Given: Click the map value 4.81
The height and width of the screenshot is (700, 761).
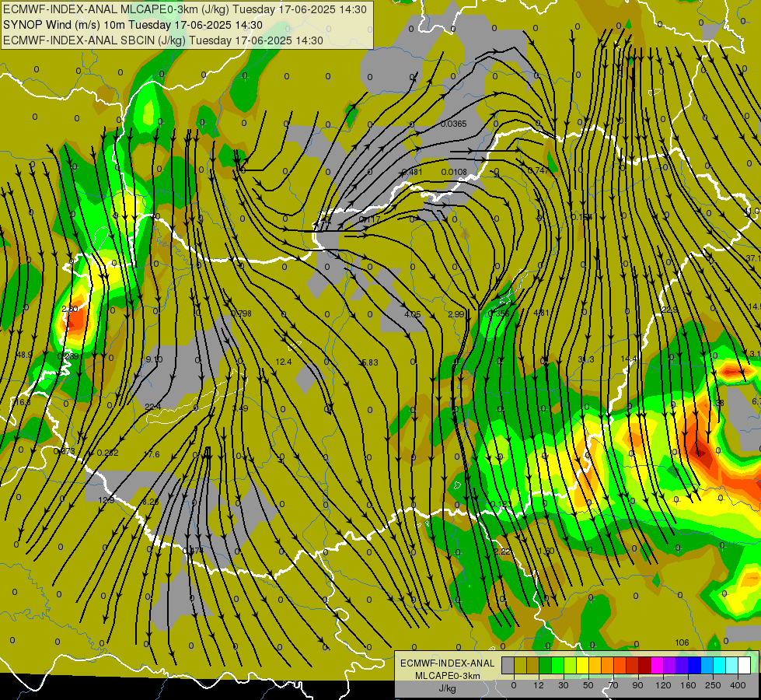Looking at the screenshot, I should tap(541, 313).
